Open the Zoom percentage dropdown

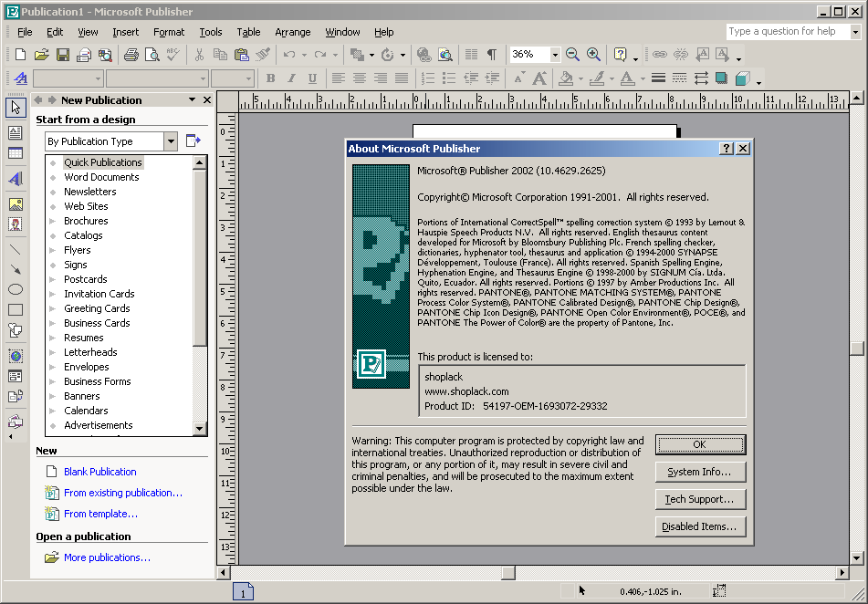click(x=555, y=54)
